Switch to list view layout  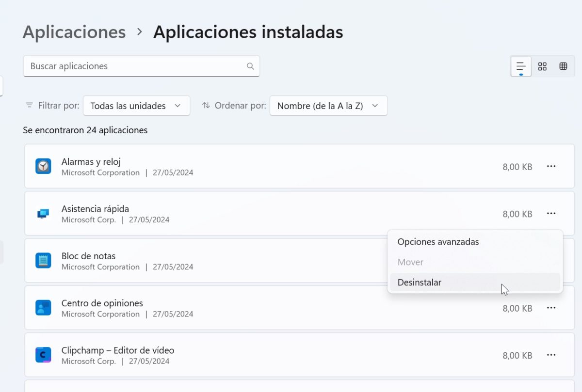coord(521,66)
